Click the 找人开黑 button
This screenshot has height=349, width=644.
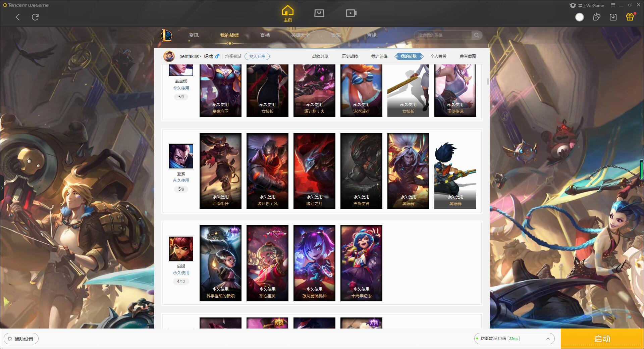[257, 56]
